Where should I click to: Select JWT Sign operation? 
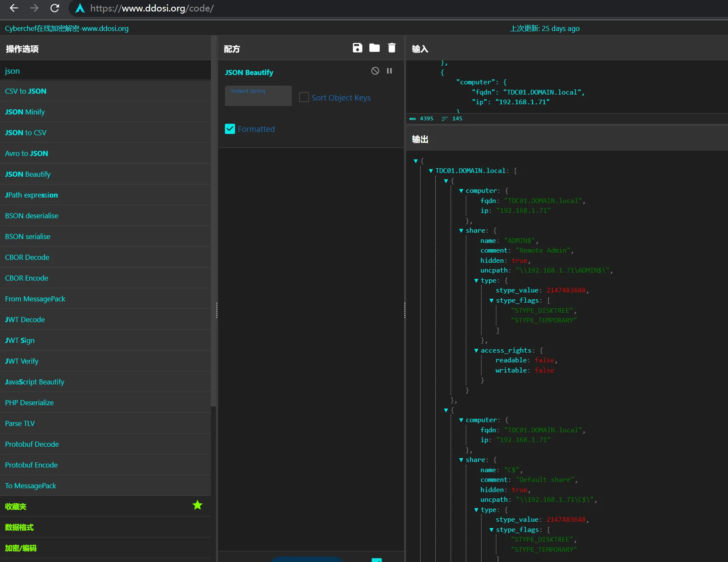click(x=105, y=340)
